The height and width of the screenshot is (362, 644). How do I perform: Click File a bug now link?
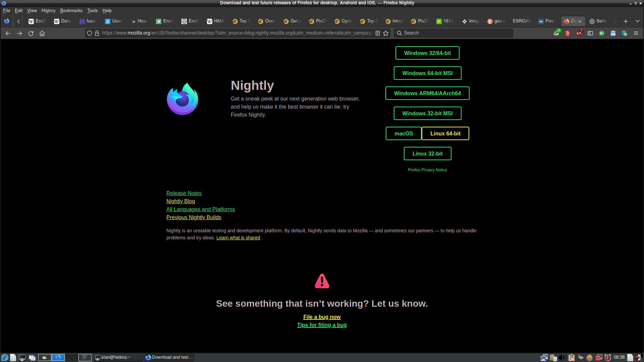322,317
